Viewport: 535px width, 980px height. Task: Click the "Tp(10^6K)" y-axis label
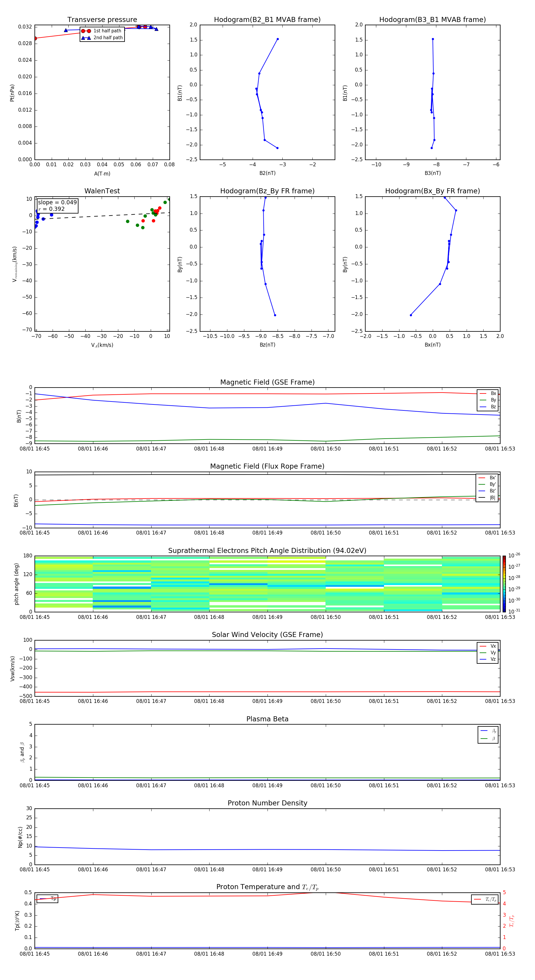pyautogui.click(x=17, y=921)
